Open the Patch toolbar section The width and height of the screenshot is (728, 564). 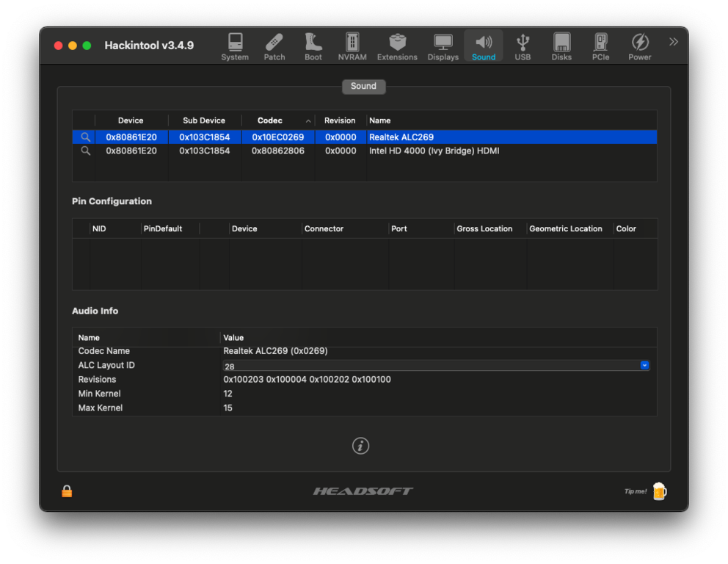[x=274, y=46]
